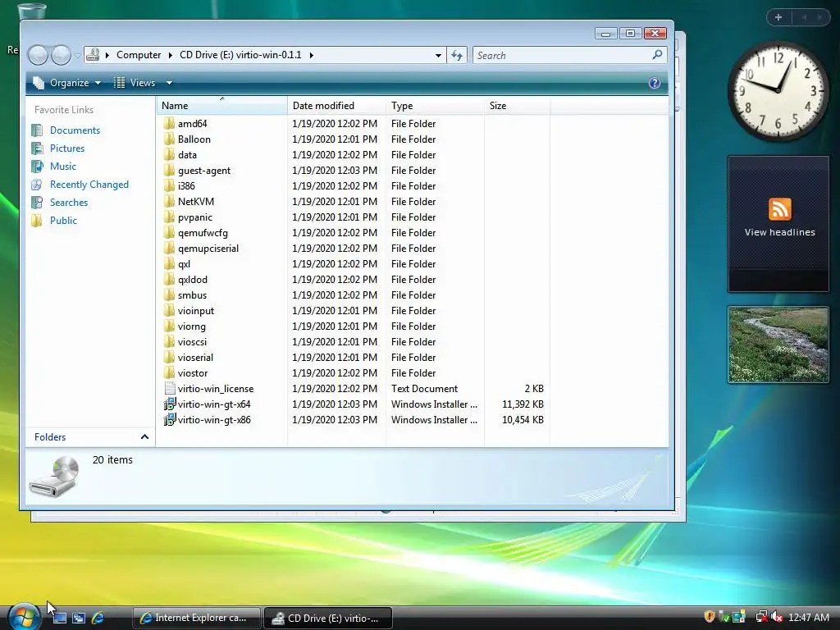Click the Forward navigation arrow button
This screenshot has height=630, width=840.
(x=61, y=55)
